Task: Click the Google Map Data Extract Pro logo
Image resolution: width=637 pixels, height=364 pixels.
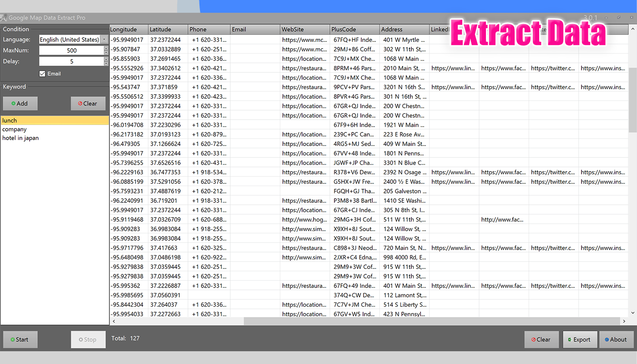Action: [4, 17]
